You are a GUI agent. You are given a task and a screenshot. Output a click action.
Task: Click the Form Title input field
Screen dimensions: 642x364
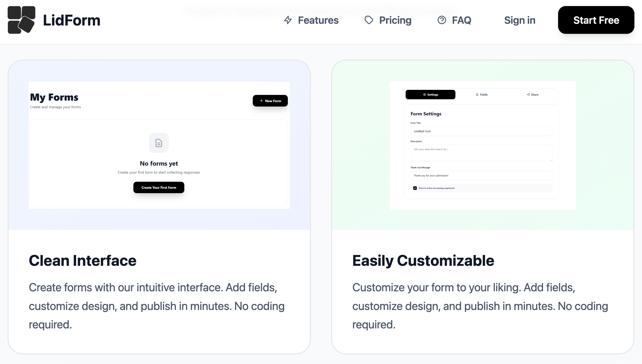pyautogui.click(x=481, y=131)
